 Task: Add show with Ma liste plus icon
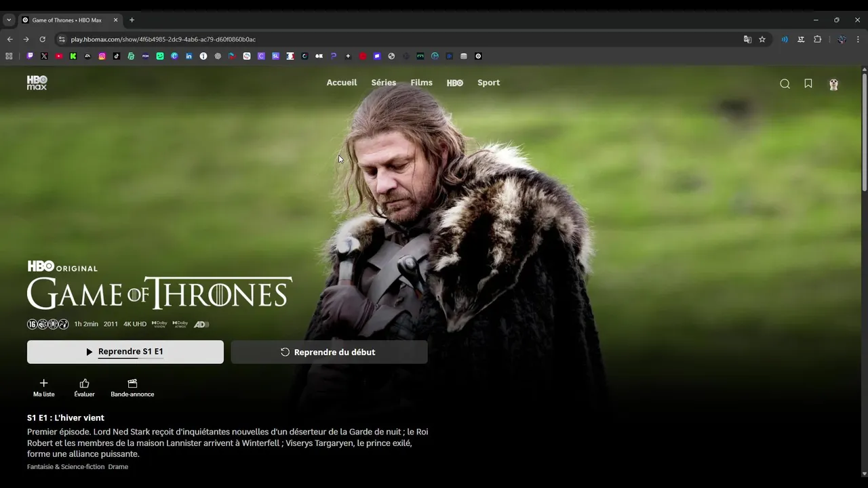(44, 388)
